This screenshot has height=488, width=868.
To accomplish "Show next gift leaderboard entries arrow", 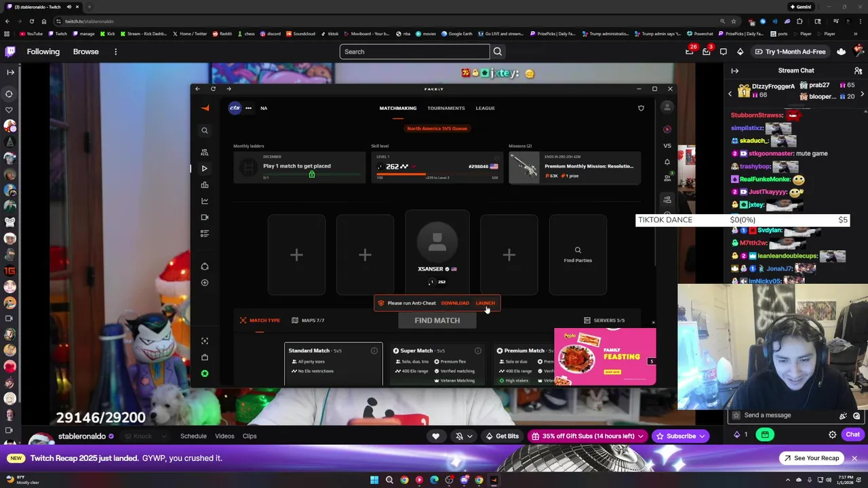I will point(862,94).
